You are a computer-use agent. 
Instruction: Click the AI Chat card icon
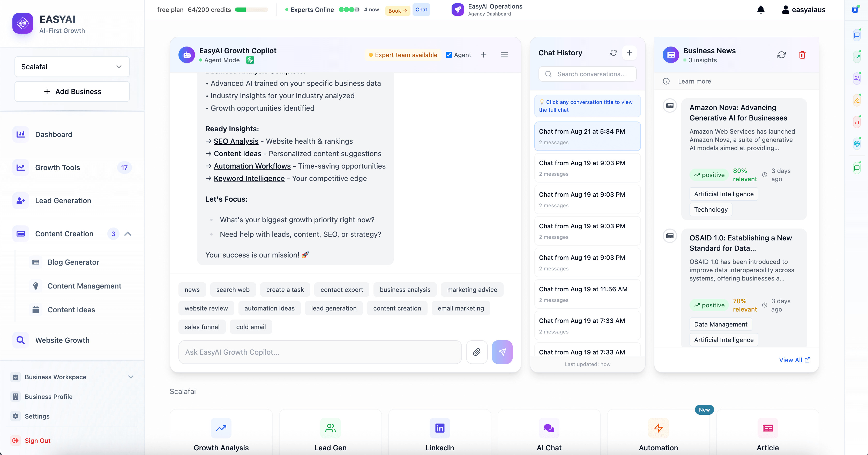pyautogui.click(x=549, y=428)
